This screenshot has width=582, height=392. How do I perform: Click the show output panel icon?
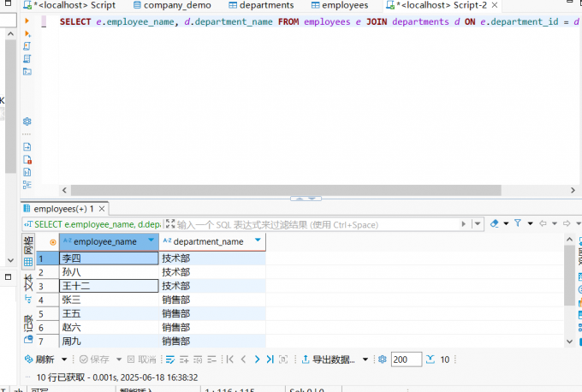(27, 146)
